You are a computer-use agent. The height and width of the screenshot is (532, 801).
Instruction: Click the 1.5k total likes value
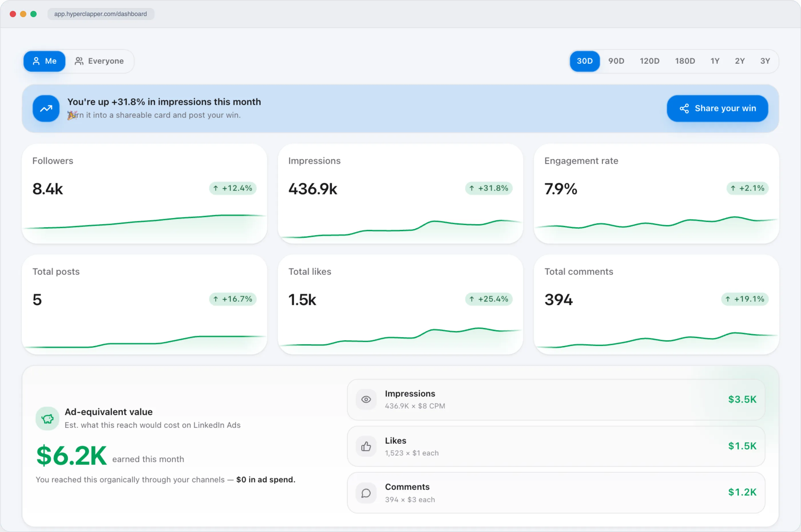[x=302, y=299]
